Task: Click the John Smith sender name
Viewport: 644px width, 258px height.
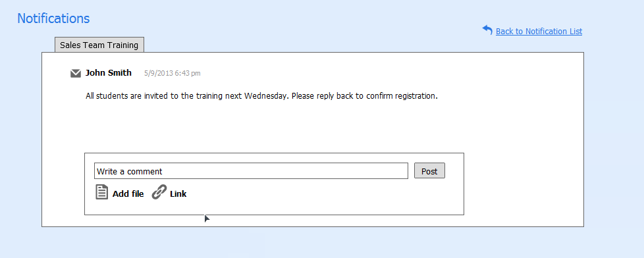Action: [x=109, y=72]
